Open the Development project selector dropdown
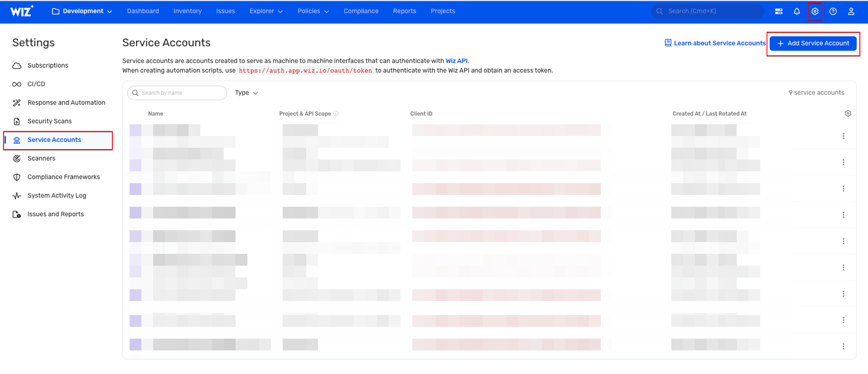This screenshot has width=868, height=374. pyautogui.click(x=82, y=11)
